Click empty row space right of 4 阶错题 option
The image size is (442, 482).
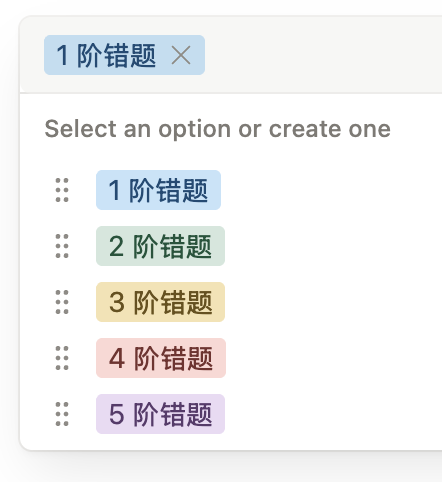tap(334, 358)
